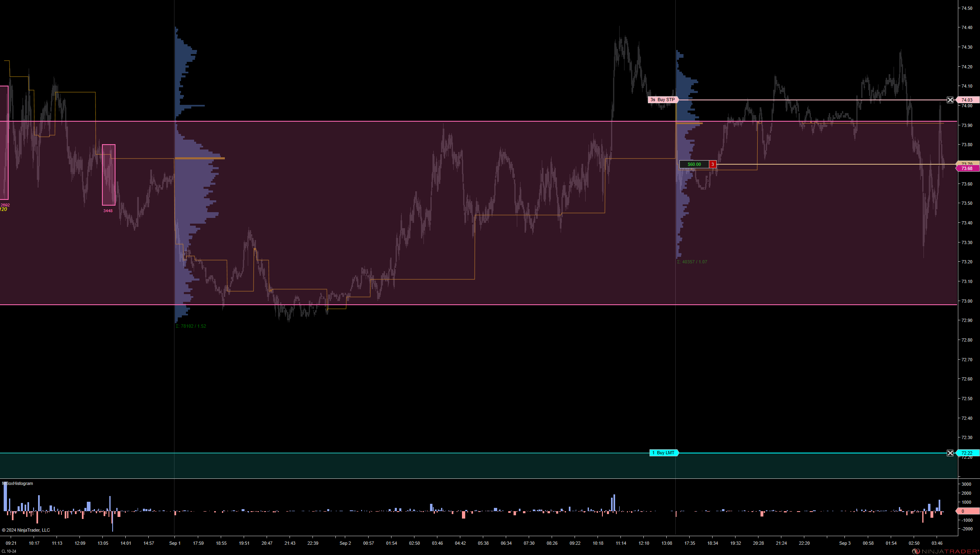Click the Sep 1 date on time axis

click(x=175, y=543)
